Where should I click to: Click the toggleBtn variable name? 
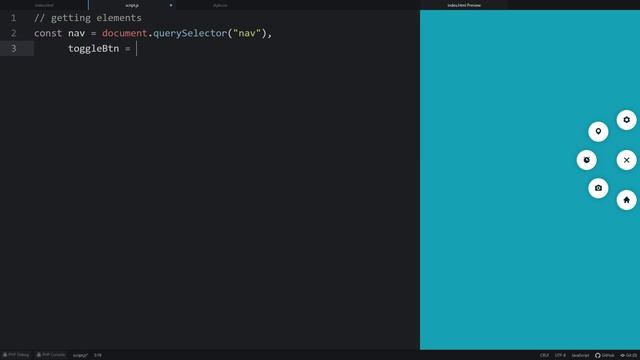pos(93,49)
